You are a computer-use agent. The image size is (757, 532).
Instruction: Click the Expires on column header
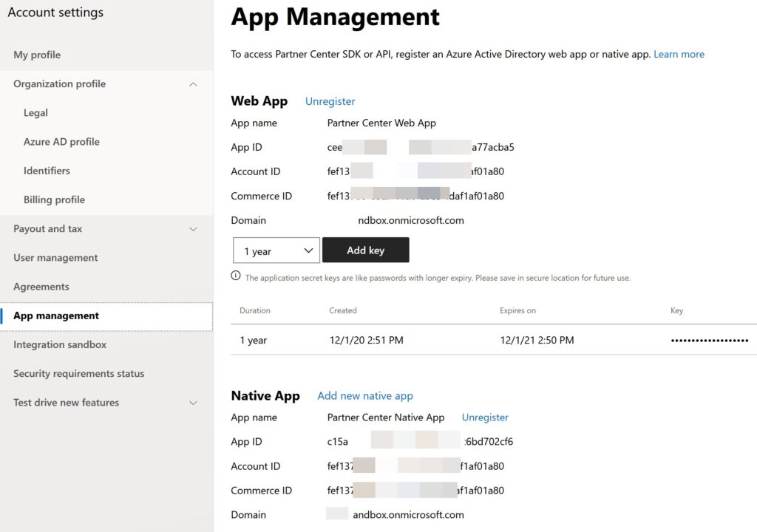pyautogui.click(x=517, y=310)
